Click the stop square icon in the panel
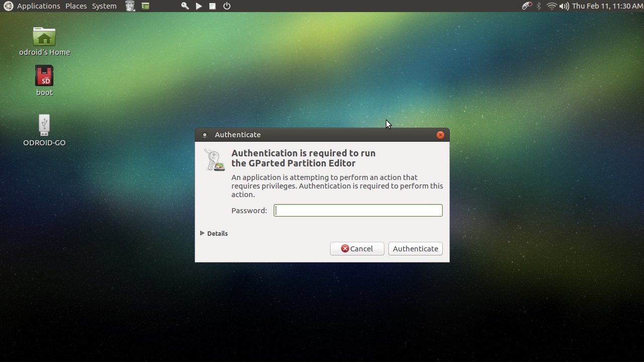The image size is (644, 362). pyautogui.click(x=212, y=6)
